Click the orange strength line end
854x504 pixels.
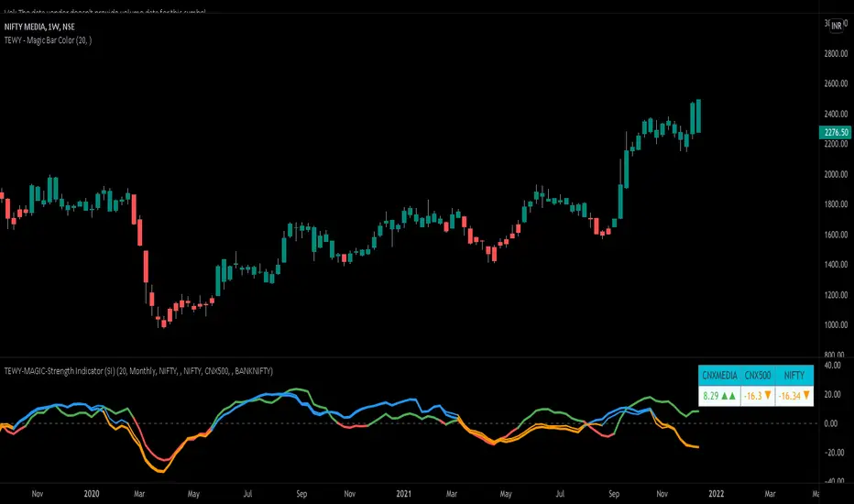(x=697, y=447)
